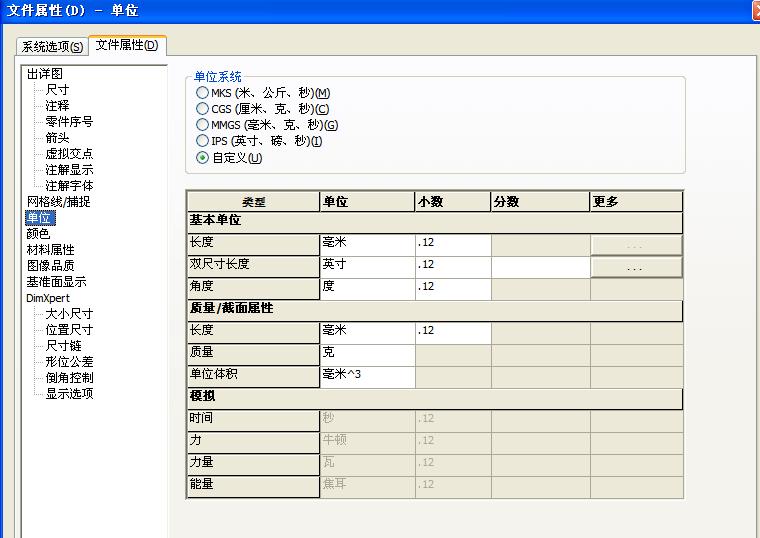This screenshot has height=538, width=760.
Task: Click the more (...) button for 双尺寸长度
Action: (636, 268)
